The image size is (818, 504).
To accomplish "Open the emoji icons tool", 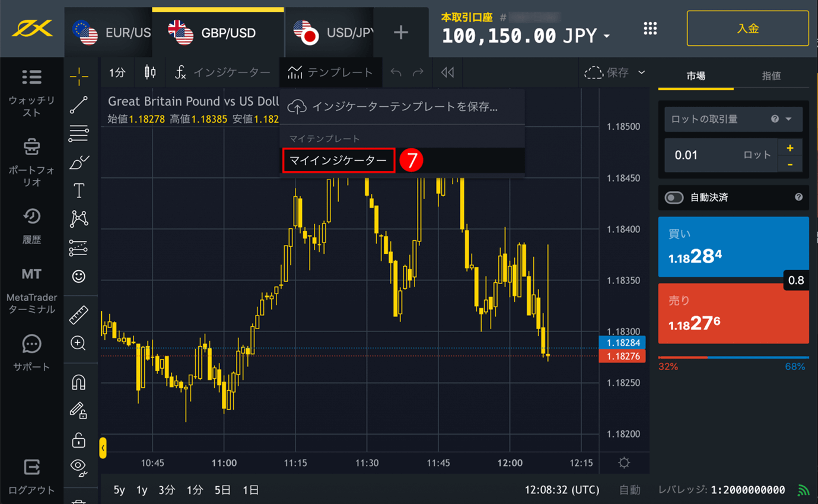I will pyautogui.click(x=79, y=276).
